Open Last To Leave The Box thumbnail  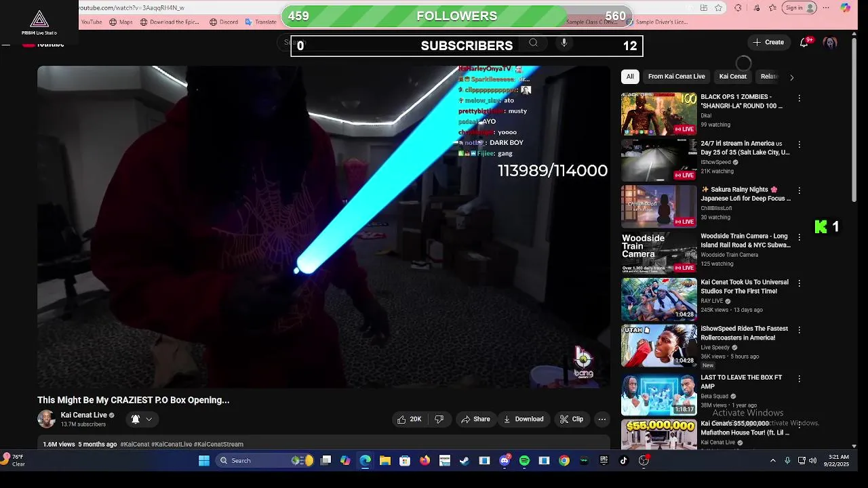point(659,394)
